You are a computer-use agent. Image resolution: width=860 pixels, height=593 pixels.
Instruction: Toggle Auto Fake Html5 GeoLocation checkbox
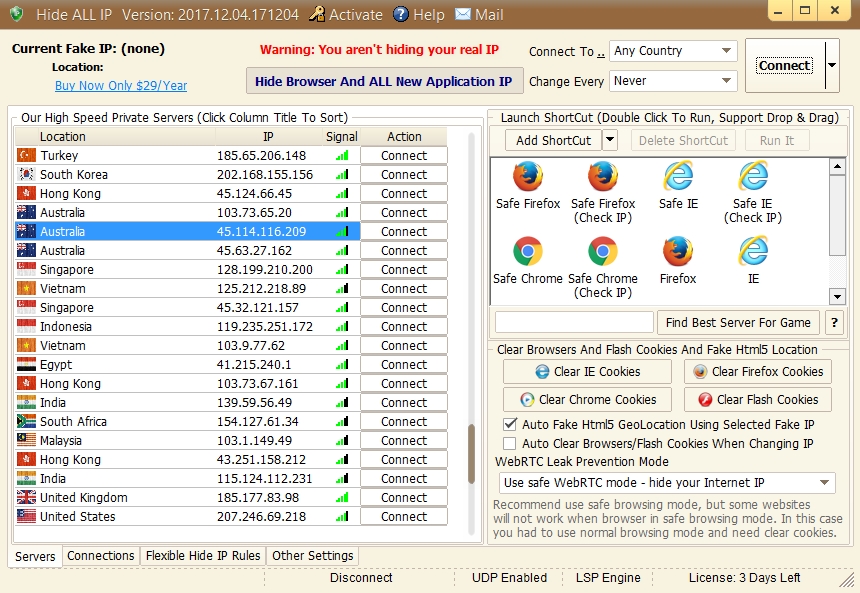(510, 425)
